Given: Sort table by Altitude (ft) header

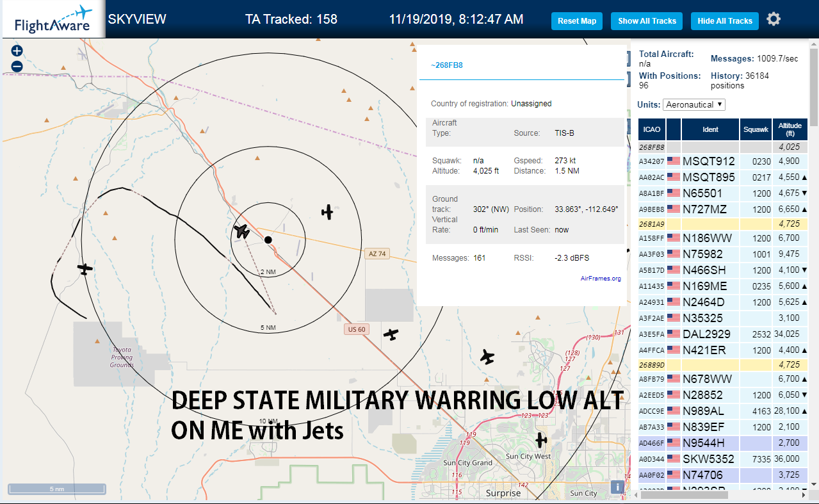Looking at the screenshot, I should pyautogui.click(x=791, y=129).
